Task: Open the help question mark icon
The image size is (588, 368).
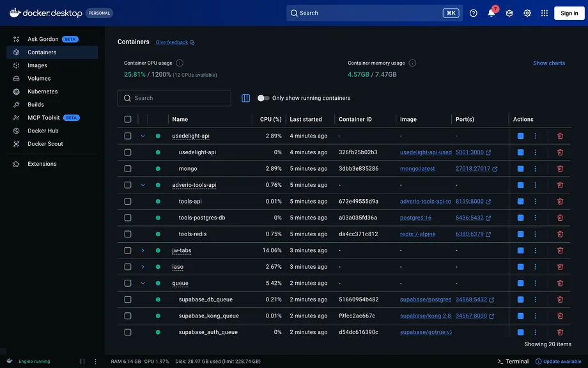Action: tap(473, 13)
